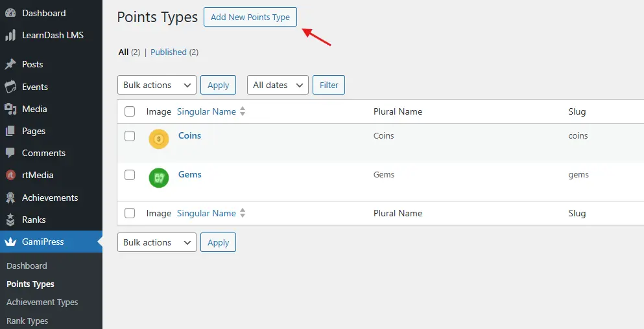Image resolution: width=644 pixels, height=329 pixels.
Task: Tick the checkbox next to Gems
Action: tap(130, 175)
